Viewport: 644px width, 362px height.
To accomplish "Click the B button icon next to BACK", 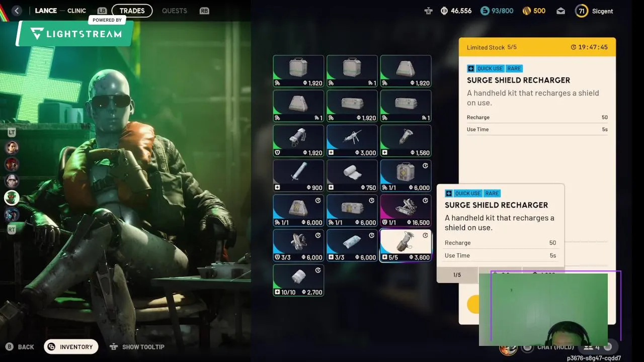I will coord(9,346).
